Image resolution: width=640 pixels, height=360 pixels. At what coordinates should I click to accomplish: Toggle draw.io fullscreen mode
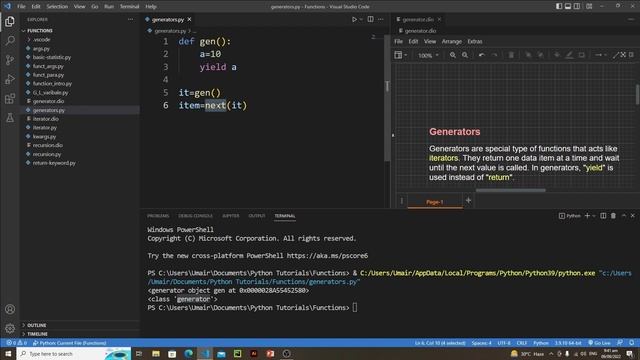(623, 55)
